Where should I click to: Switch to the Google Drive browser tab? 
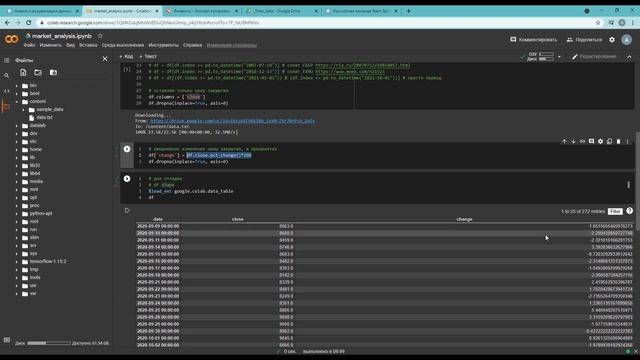coord(282,11)
